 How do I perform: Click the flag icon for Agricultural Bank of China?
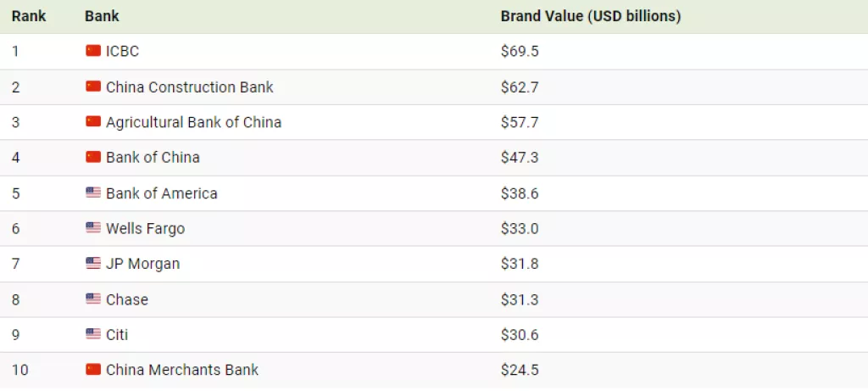93,122
